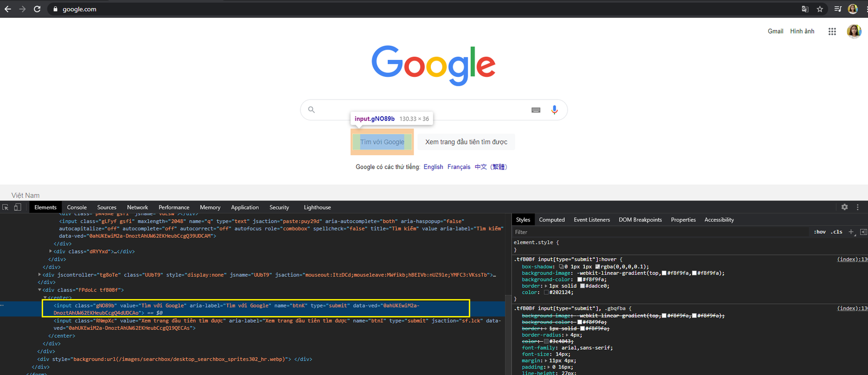868x375 pixels.
Task: Open the Lighthouse tab
Action: click(317, 207)
